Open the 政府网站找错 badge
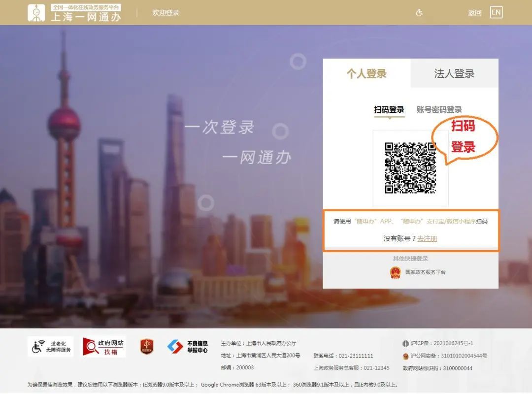This screenshot has width=532, height=394. pyautogui.click(x=104, y=347)
